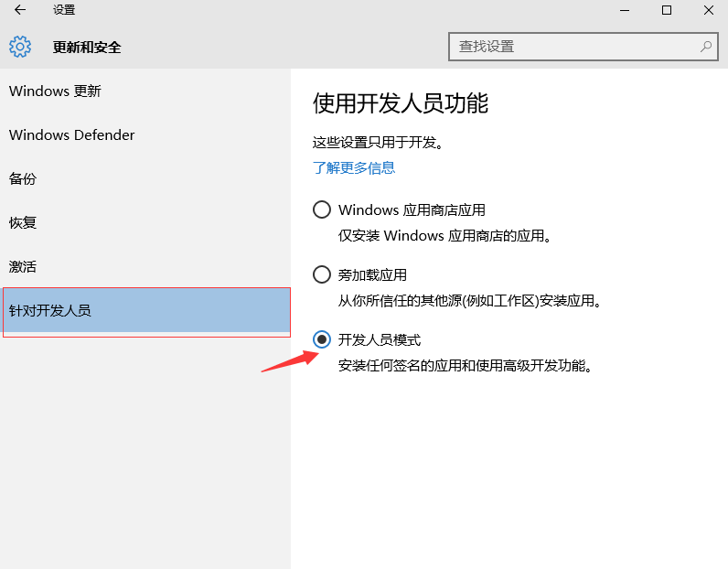Screen dimensions: 728x569
Task: Click the settings gear icon
Action: pyautogui.click(x=20, y=47)
